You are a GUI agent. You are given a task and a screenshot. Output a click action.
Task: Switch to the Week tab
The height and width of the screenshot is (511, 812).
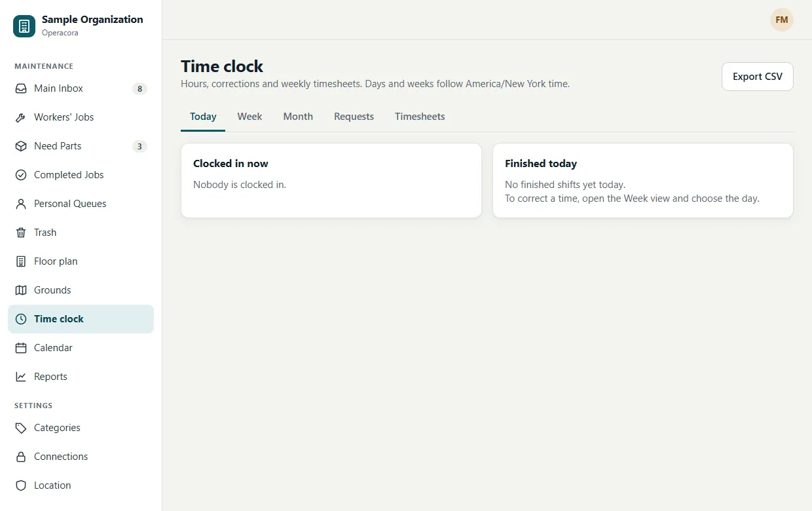pos(249,117)
